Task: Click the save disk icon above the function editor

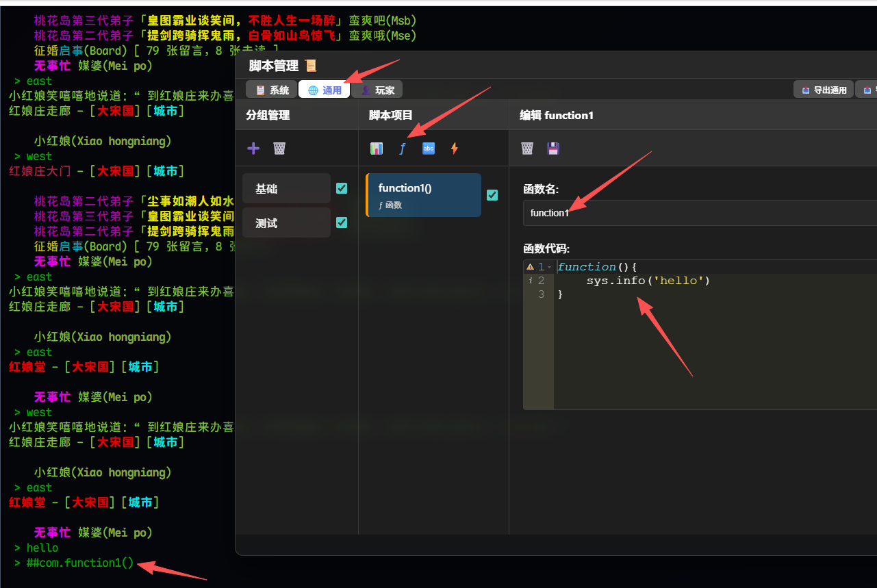Action: click(555, 148)
